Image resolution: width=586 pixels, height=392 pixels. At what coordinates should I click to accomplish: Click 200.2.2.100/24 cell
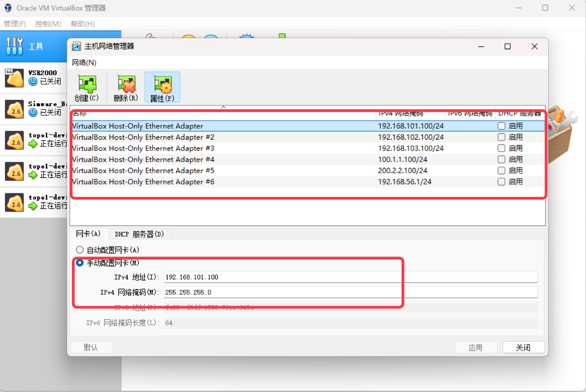[403, 171]
